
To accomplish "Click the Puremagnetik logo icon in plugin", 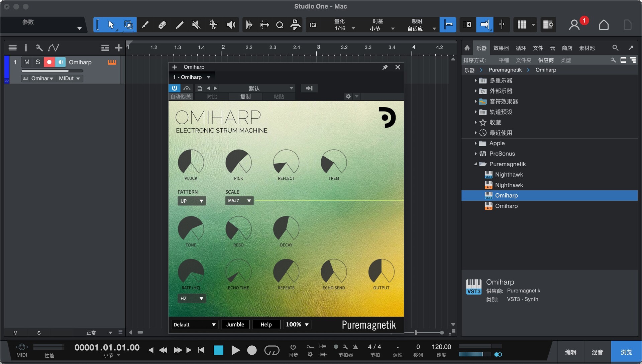I will coord(387,118).
